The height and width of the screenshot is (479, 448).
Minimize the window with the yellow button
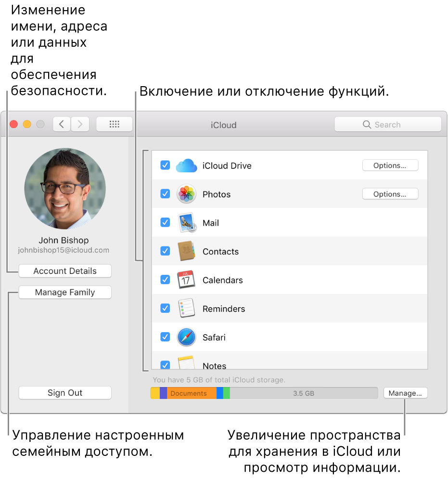27,124
